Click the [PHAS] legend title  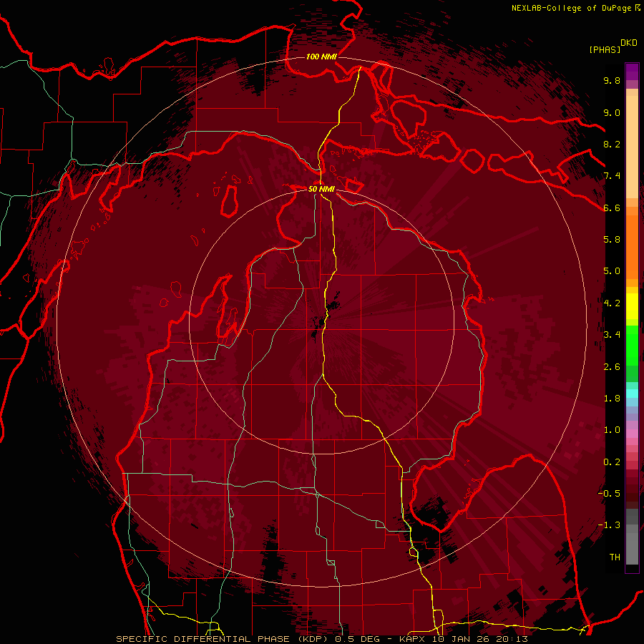tap(605, 50)
